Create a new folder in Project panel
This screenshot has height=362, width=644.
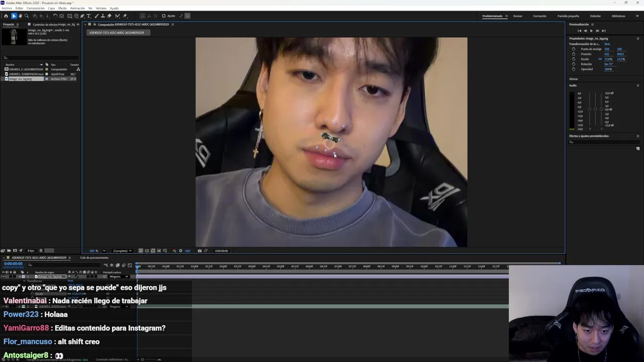pyautogui.click(x=9, y=250)
